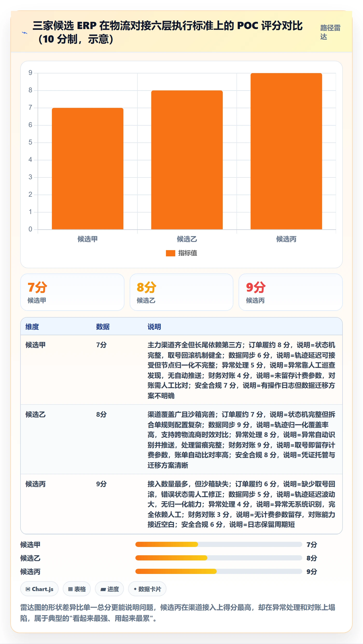Click the 8分 cell in the table
363x644 pixels.
(101, 414)
